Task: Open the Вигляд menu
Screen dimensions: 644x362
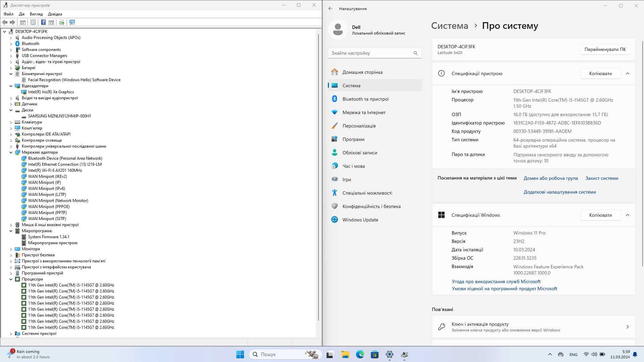Action: coord(36,14)
